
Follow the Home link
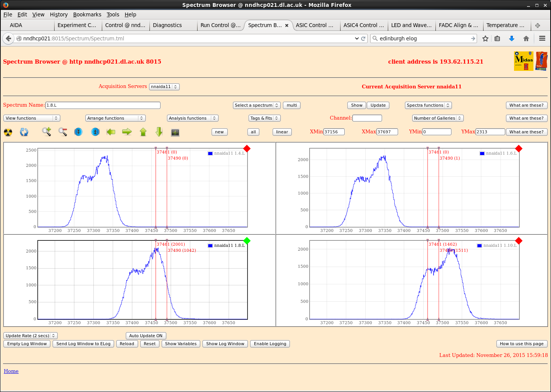(x=11, y=371)
